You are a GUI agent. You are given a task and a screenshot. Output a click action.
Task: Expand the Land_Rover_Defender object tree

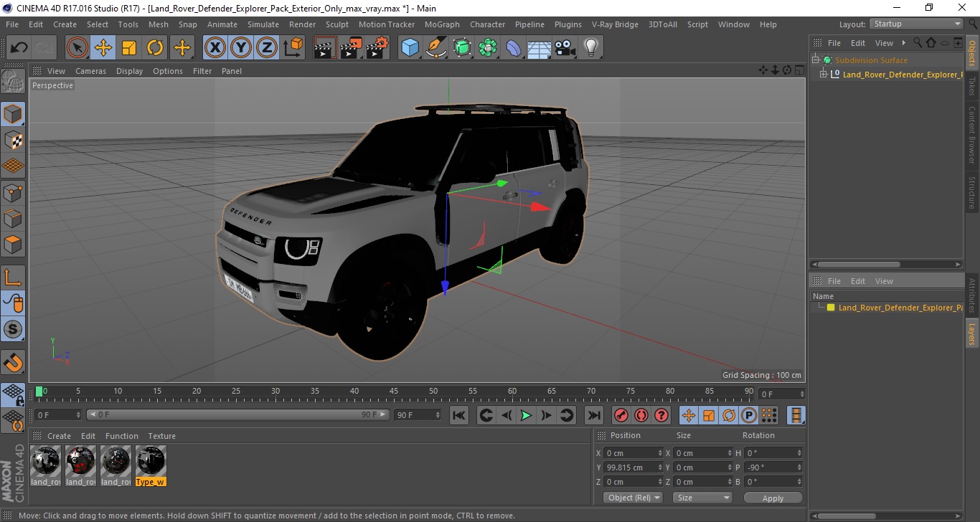(824, 74)
